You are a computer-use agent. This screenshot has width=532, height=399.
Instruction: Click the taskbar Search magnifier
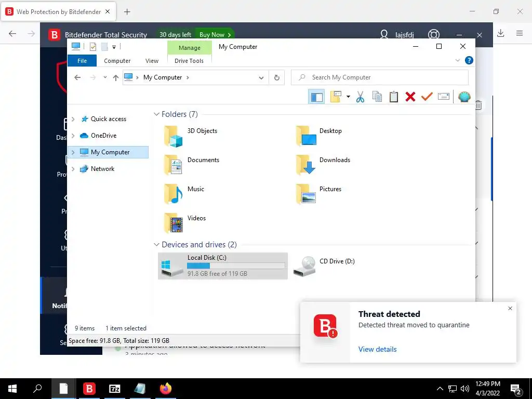[x=37, y=389]
